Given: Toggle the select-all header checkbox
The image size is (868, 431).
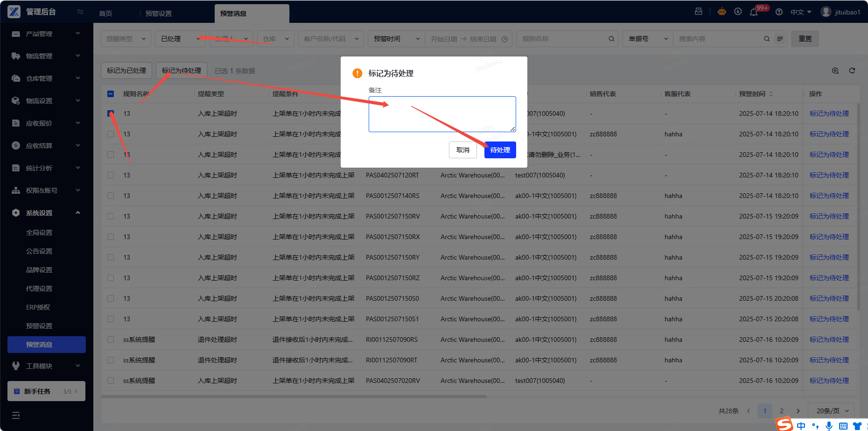Looking at the screenshot, I should click(x=111, y=94).
